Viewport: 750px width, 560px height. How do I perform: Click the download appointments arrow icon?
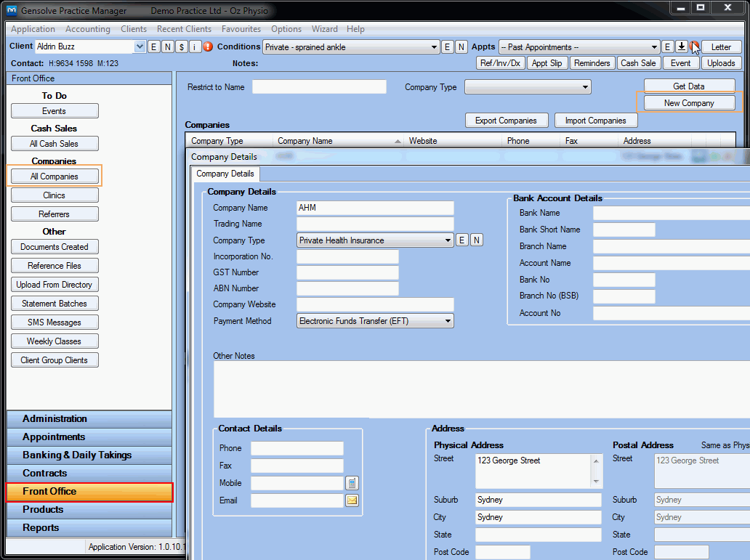(x=682, y=46)
